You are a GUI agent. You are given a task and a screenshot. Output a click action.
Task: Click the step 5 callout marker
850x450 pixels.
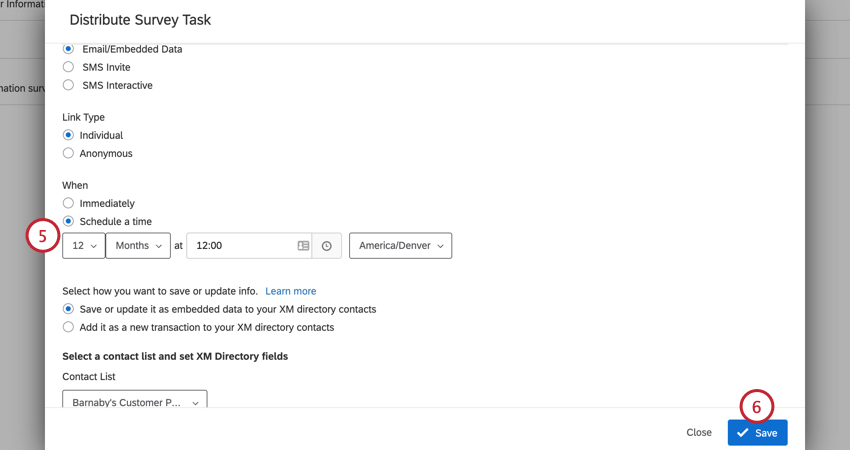[x=43, y=236]
